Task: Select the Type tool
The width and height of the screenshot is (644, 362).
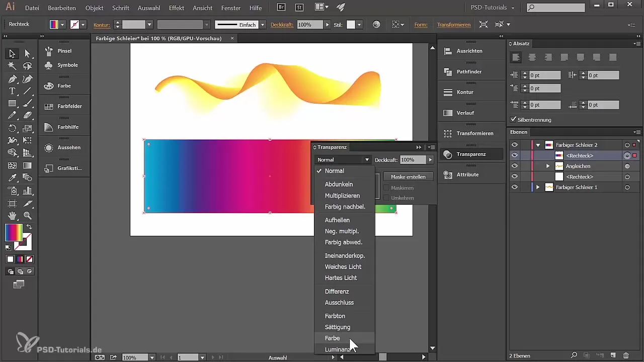Action: [x=12, y=91]
